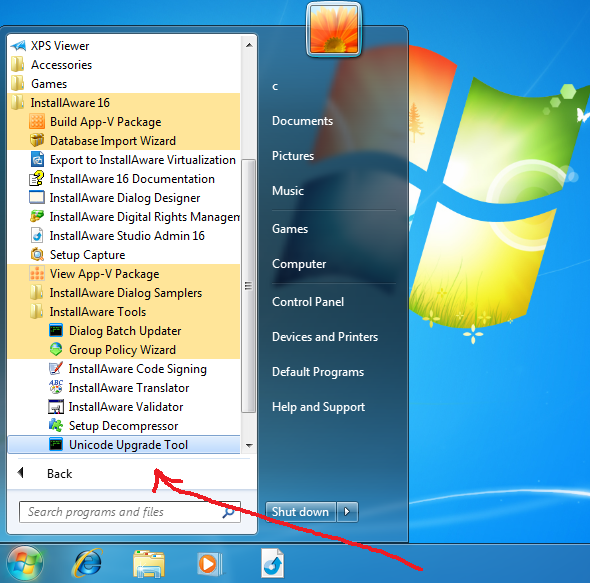Viewport: 590px width, 583px height.
Task: Expand the Accessories folder
Action: click(123, 65)
